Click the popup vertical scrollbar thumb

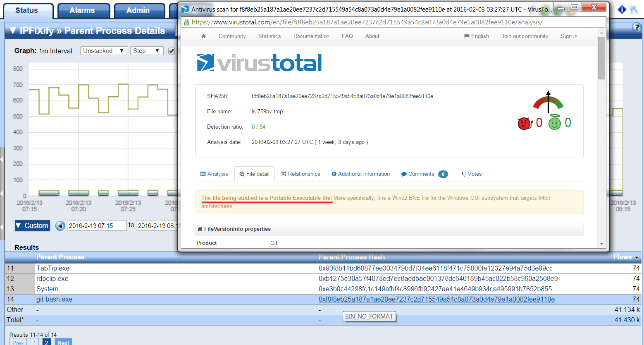[601, 58]
